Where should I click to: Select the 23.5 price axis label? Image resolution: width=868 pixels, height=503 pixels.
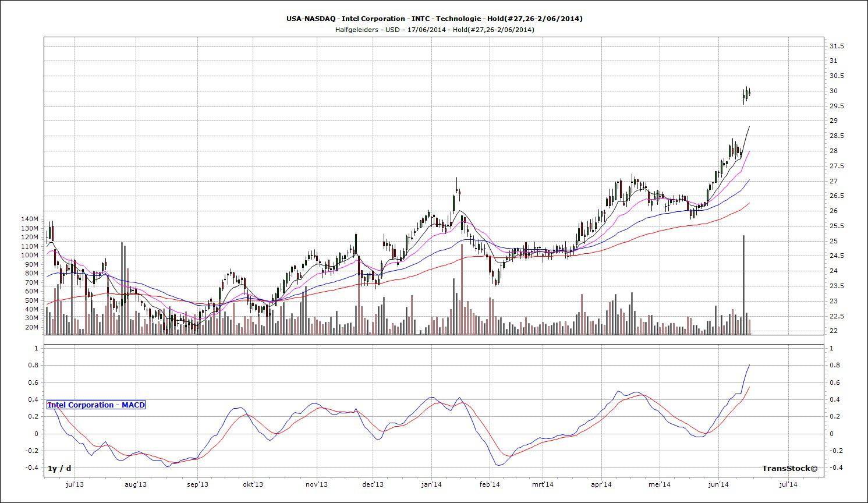pos(837,286)
